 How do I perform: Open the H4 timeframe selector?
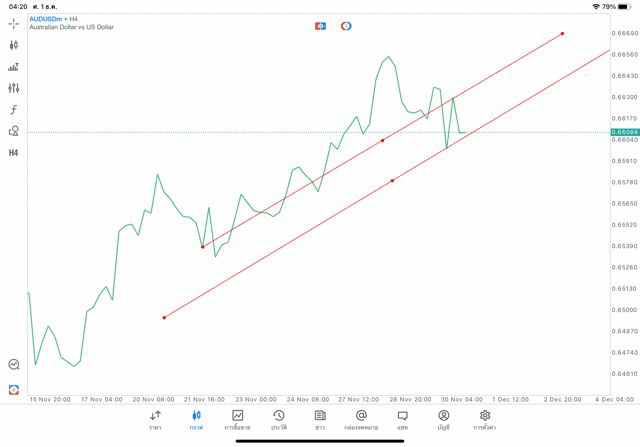tap(14, 153)
